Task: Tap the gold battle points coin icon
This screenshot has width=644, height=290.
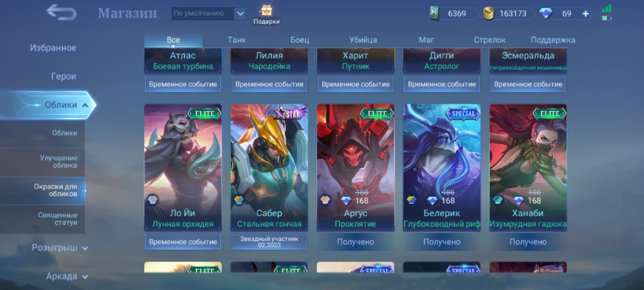Action: coord(488,13)
